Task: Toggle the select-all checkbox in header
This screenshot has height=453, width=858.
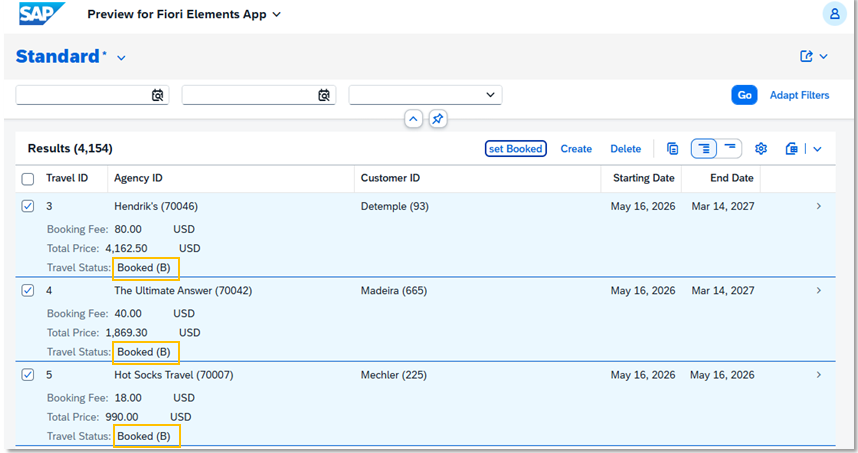Action: tap(27, 179)
